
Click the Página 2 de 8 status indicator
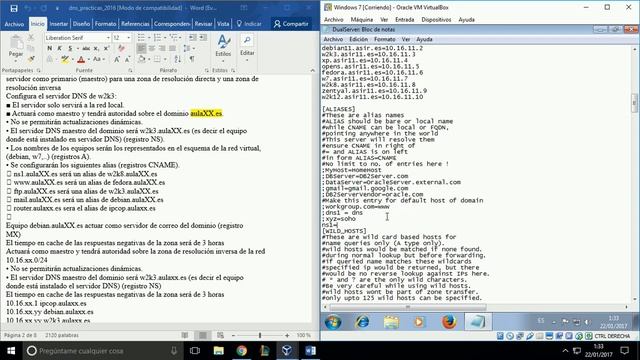click(21, 336)
